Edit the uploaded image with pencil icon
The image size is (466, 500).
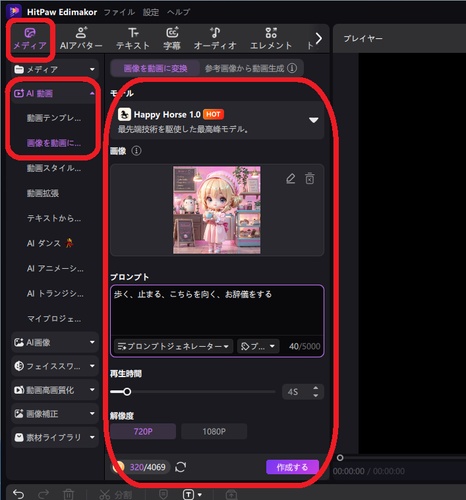[x=291, y=179]
